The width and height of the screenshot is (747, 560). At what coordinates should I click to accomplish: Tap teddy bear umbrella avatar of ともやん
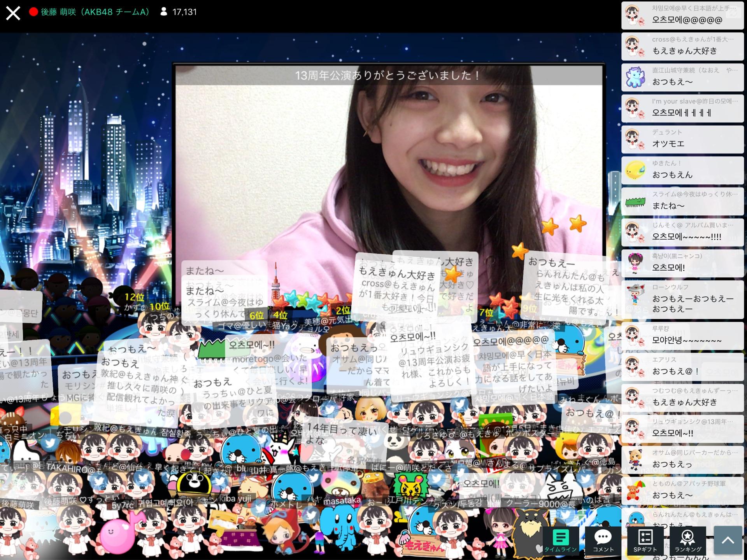coord(636,491)
